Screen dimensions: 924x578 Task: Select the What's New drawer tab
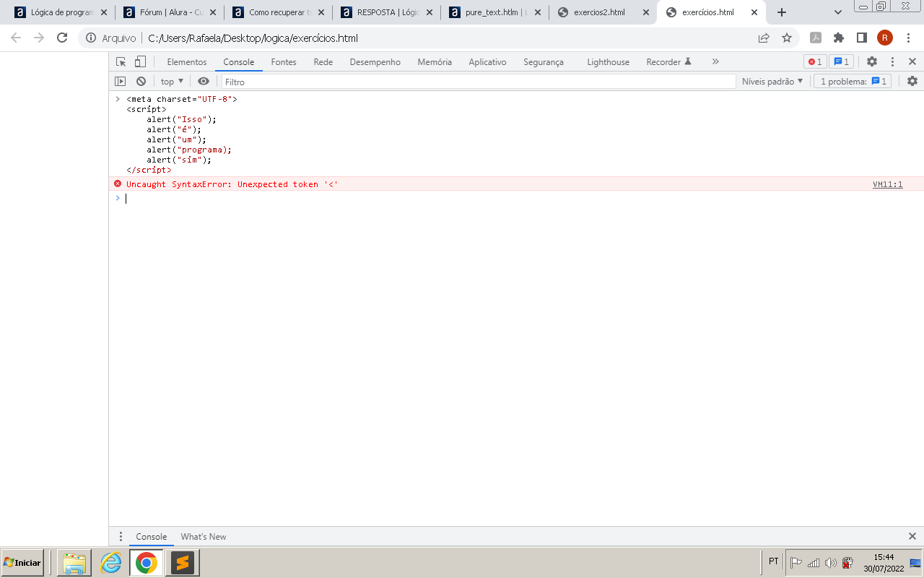tap(204, 537)
